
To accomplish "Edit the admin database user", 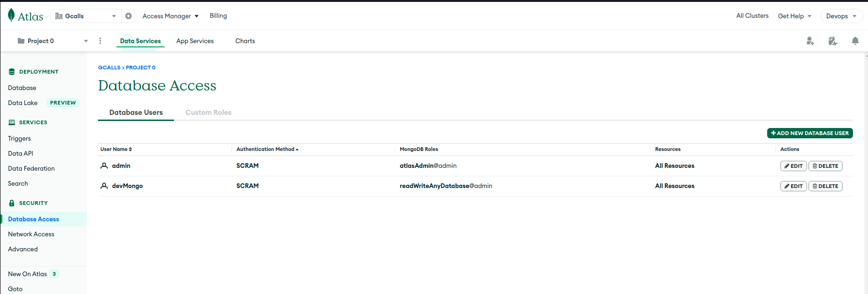I will click(793, 166).
